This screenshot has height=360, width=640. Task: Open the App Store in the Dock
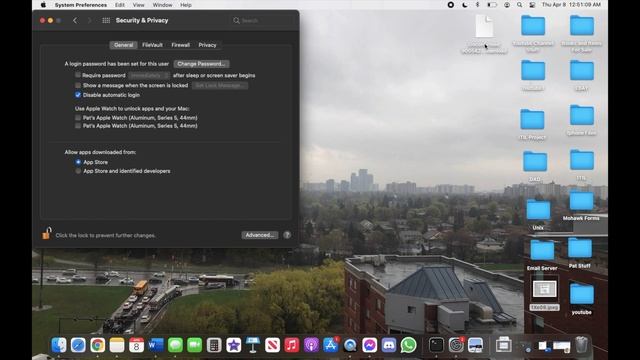click(x=331, y=345)
